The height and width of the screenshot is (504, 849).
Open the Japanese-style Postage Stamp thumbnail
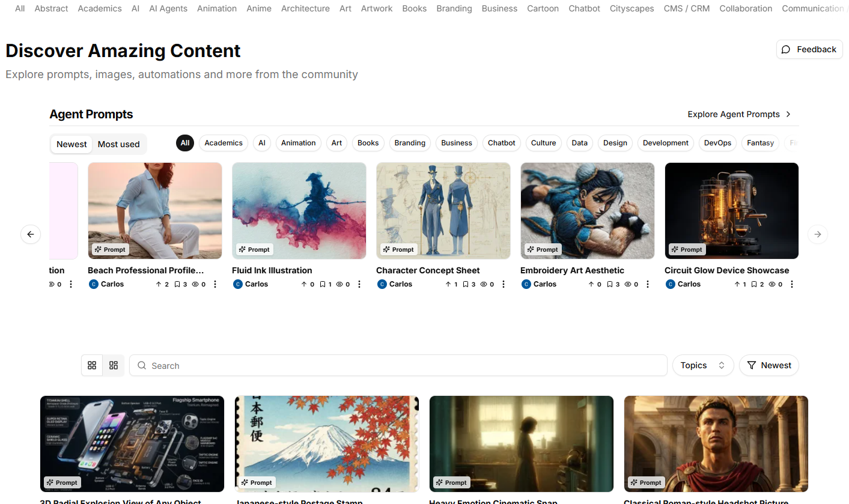(326, 443)
